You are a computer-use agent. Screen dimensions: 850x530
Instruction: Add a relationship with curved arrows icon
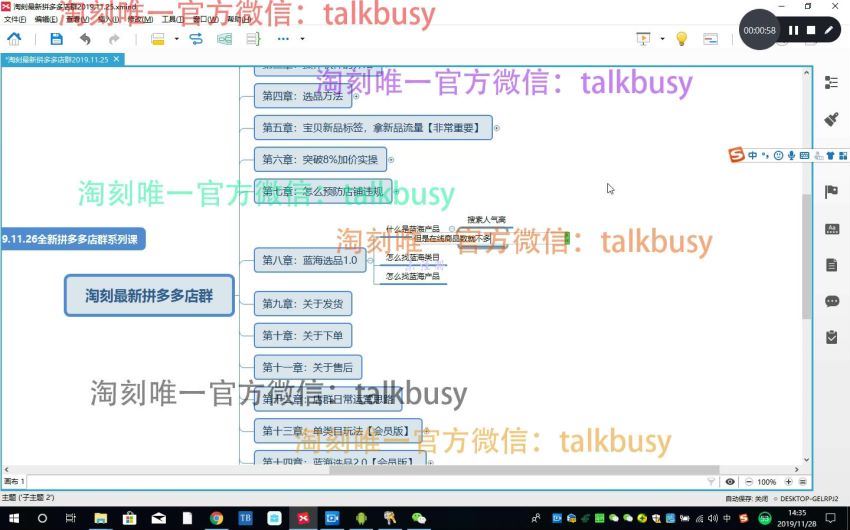(x=196, y=39)
